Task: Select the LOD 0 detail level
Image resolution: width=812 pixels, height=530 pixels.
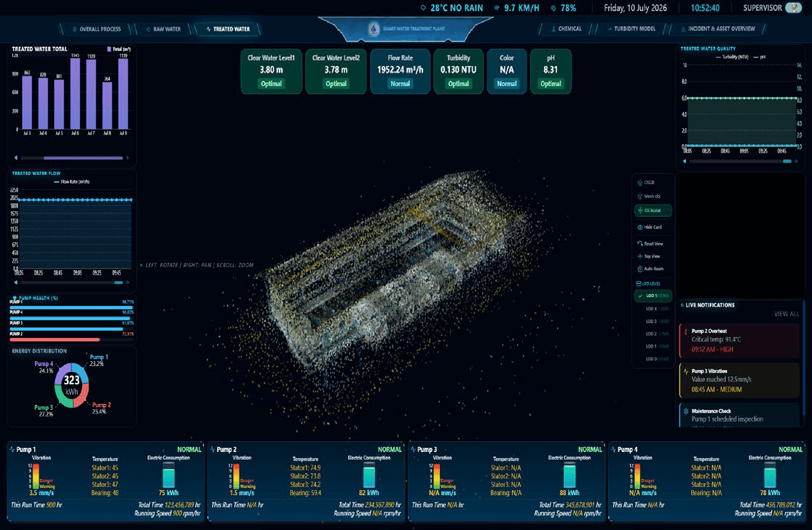Action: pos(657,359)
